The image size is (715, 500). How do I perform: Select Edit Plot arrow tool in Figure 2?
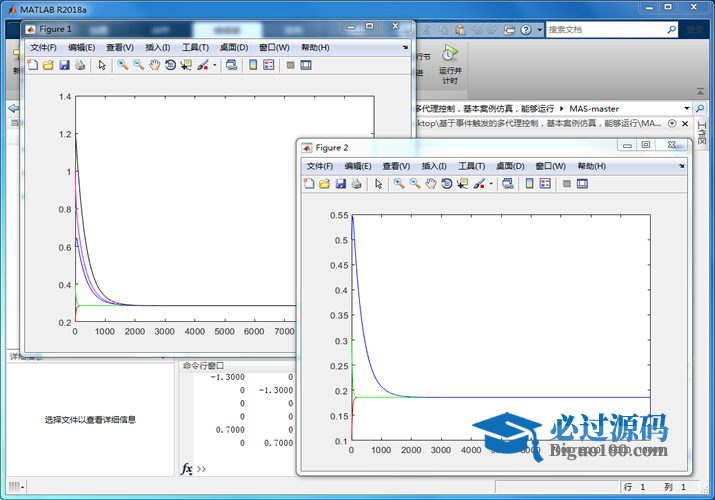tap(378, 184)
